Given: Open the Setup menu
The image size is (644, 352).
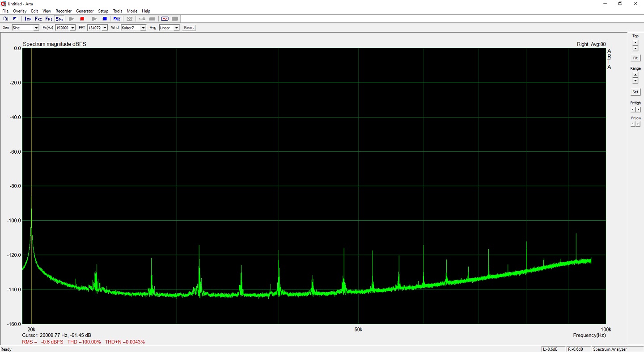Looking at the screenshot, I should click(x=103, y=11).
